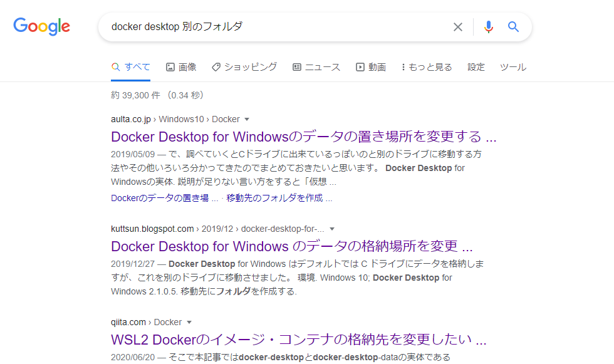Open the ツール search tools

point(513,67)
